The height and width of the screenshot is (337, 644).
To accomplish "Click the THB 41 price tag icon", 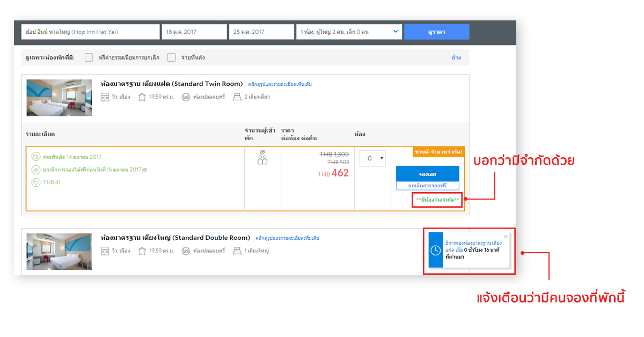I will 35,182.
